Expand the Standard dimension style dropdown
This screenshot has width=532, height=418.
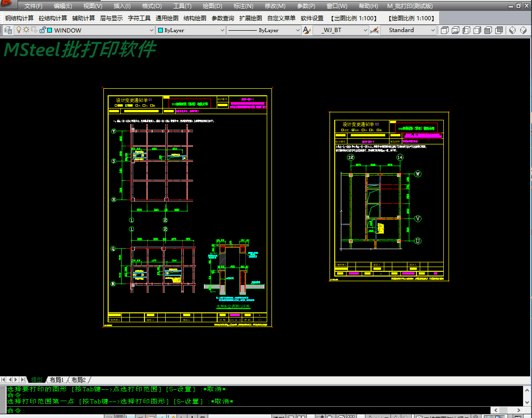[432, 30]
